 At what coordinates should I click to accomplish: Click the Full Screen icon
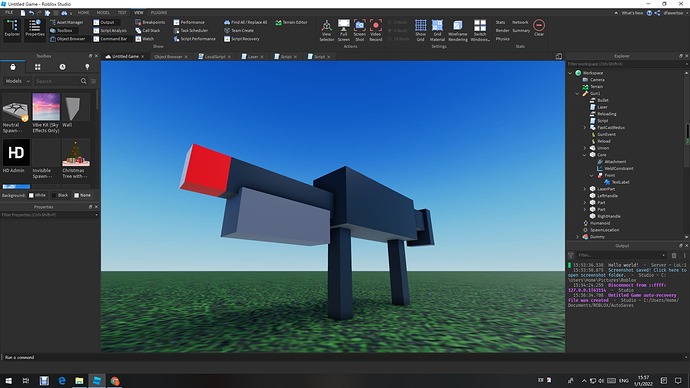[x=344, y=30]
